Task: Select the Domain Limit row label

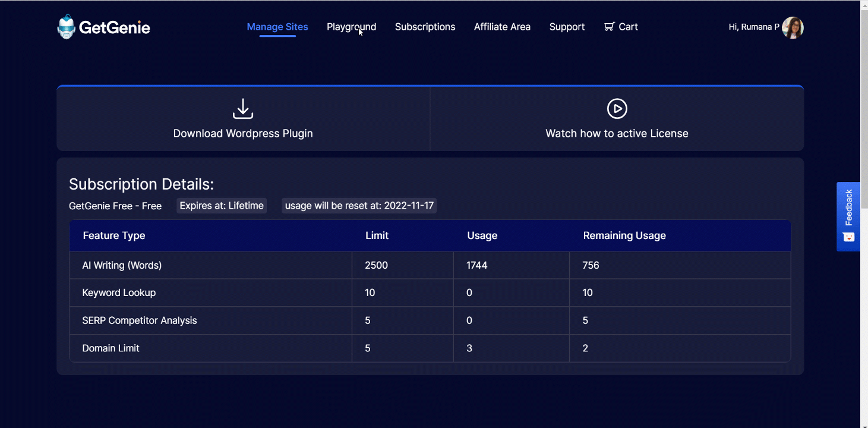Action: pos(111,348)
